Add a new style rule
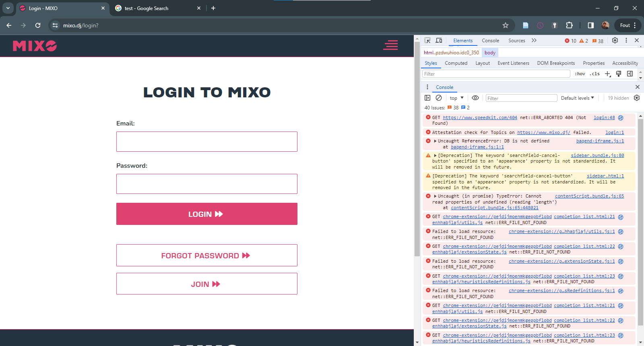Image resolution: width=644 pixels, height=346 pixels. (608, 74)
